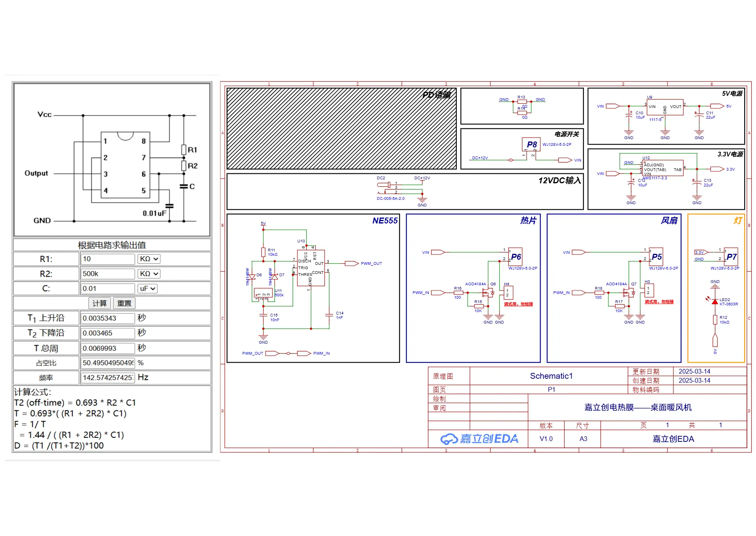The height and width of the screenshot is (536, 756).
Task: Click the P8 power switch connector
Action: click(532, 145)
